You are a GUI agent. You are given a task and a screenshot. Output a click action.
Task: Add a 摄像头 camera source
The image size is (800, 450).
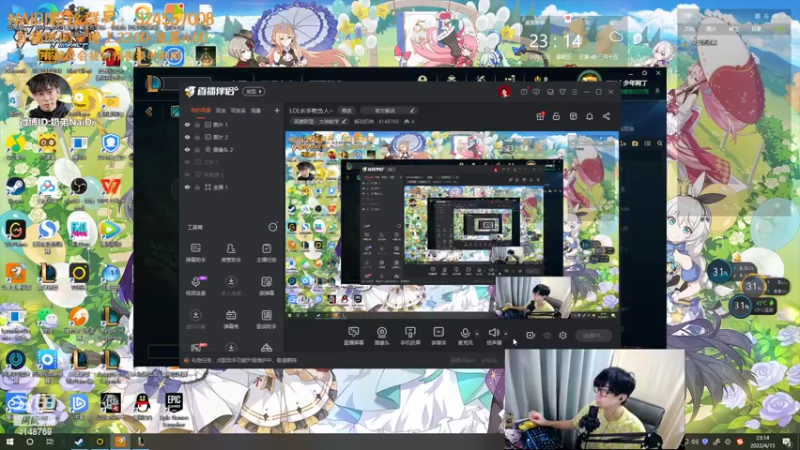382,336
